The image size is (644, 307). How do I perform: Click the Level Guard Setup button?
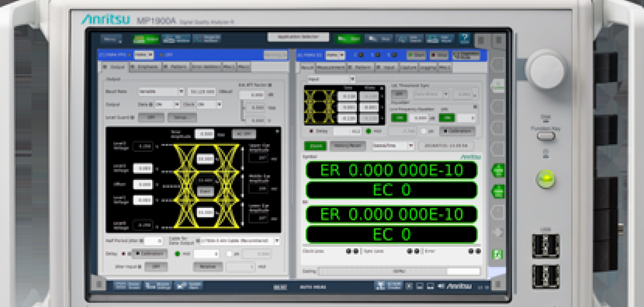pyautogui.click(x=182, y=117)
